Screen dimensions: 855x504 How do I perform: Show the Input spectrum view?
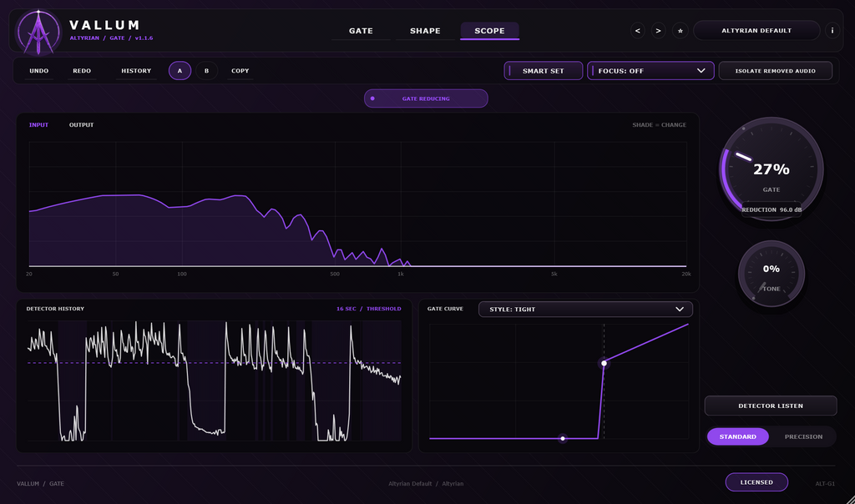[x=38, y=125]
